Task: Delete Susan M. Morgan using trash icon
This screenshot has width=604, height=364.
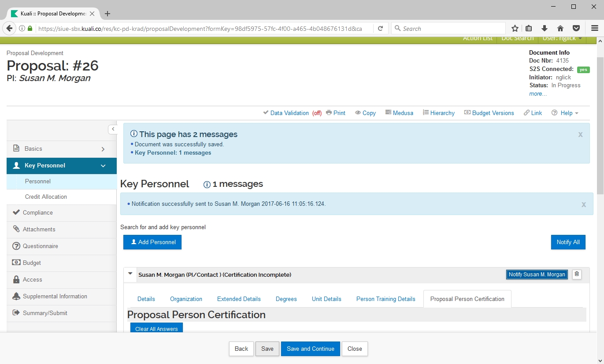Action: tap(577, 275)
